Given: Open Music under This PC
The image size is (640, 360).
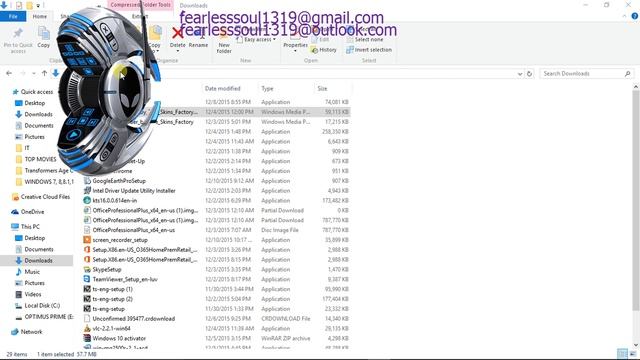Looking at the screenshot, I should (x=28, y=272).
